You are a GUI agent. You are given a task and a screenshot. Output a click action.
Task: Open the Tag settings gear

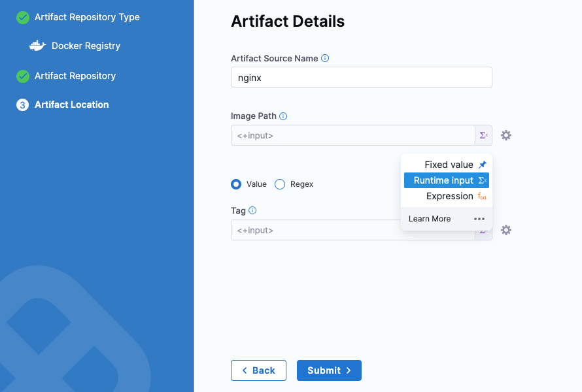pos(505,230)
